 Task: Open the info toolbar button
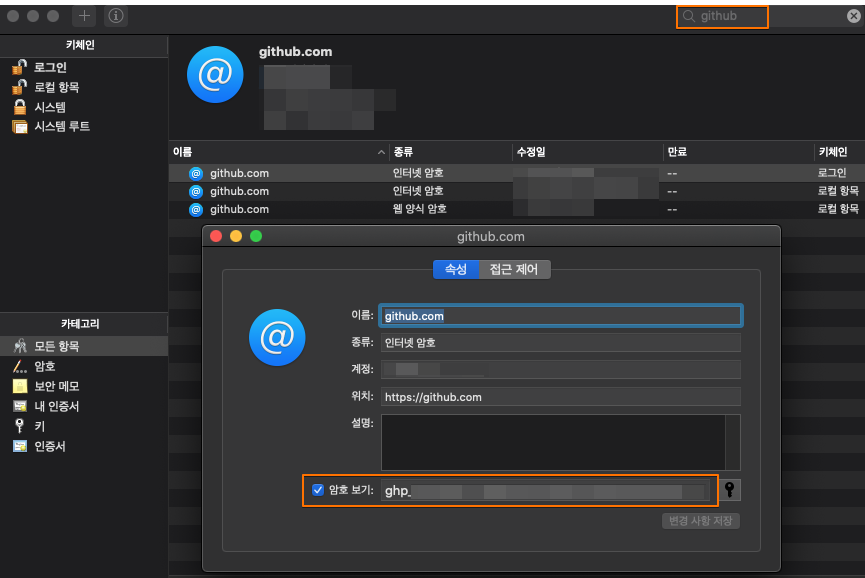[116, 16]
